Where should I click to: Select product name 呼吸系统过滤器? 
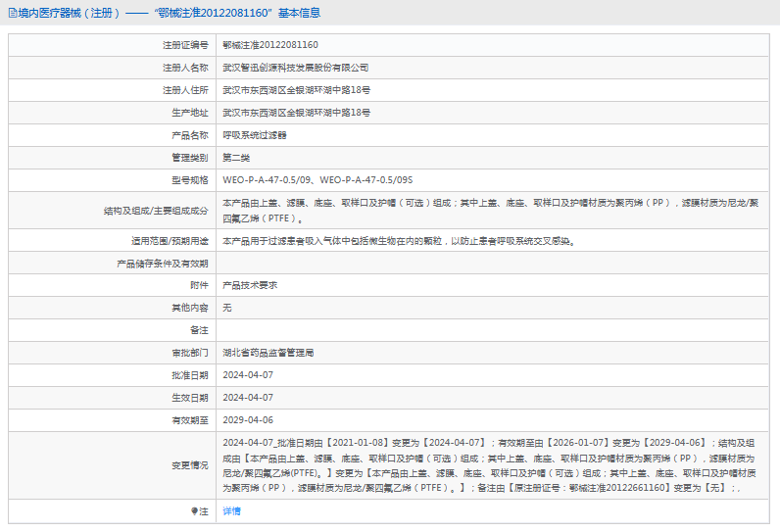click(254, 135)
